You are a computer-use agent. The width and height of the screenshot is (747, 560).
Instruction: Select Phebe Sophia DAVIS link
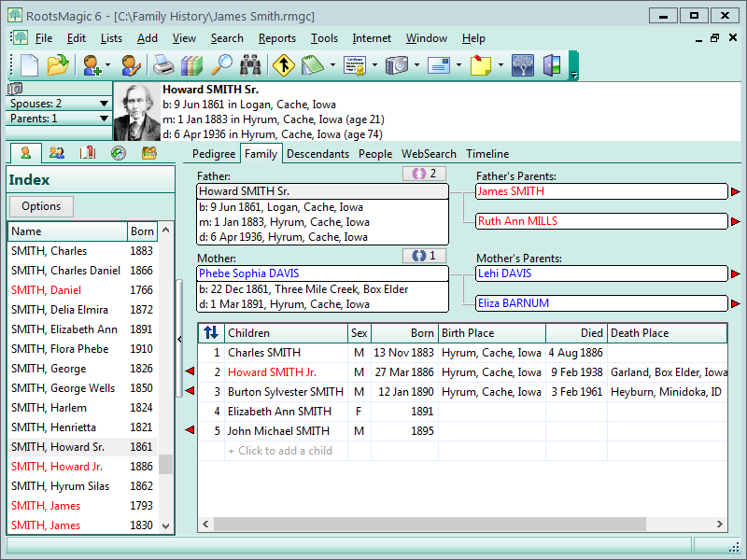pyautogui.click(x=244, y=273)
